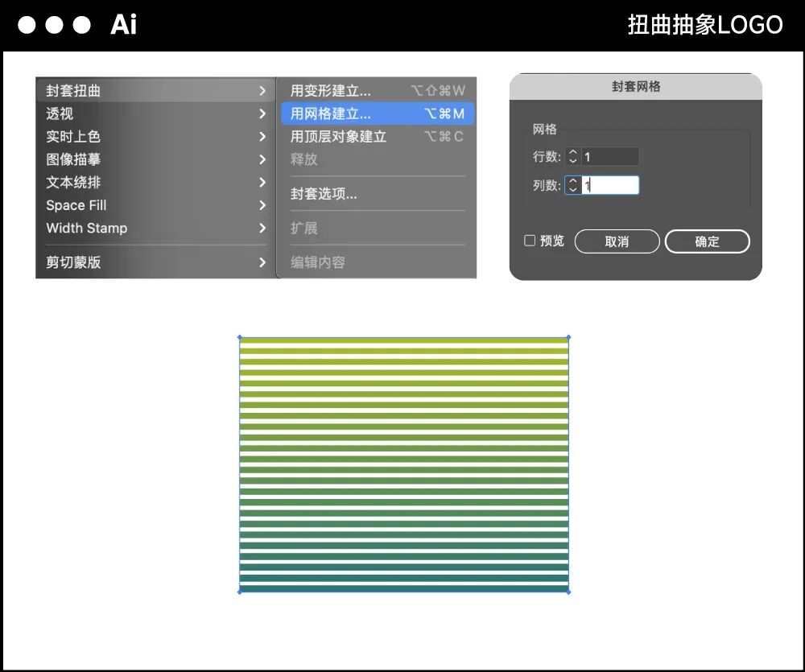805x672 pixels.
Task: Click the green traffic light dot
Action: pos(80,24)
